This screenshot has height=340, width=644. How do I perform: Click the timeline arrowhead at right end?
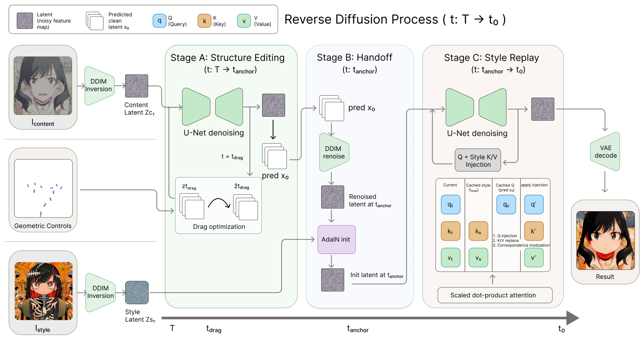573,318
